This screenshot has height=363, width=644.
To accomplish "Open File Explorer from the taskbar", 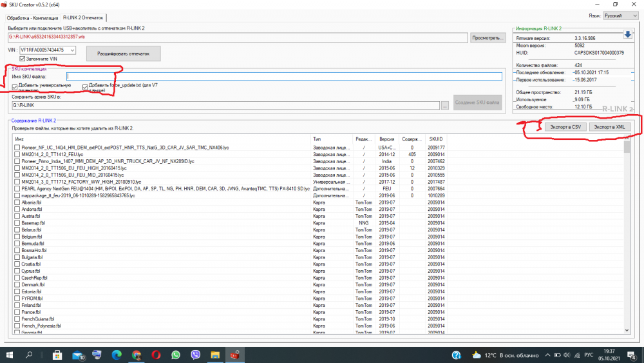I will 215,355.
